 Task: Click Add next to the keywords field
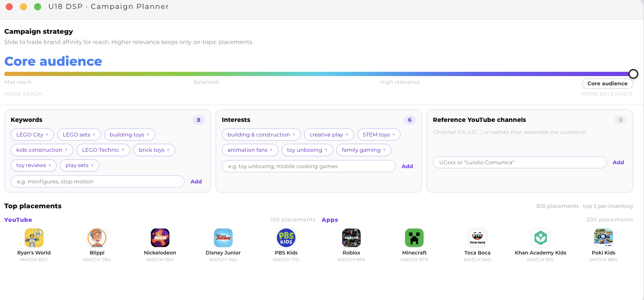click(x=196, y=182)
